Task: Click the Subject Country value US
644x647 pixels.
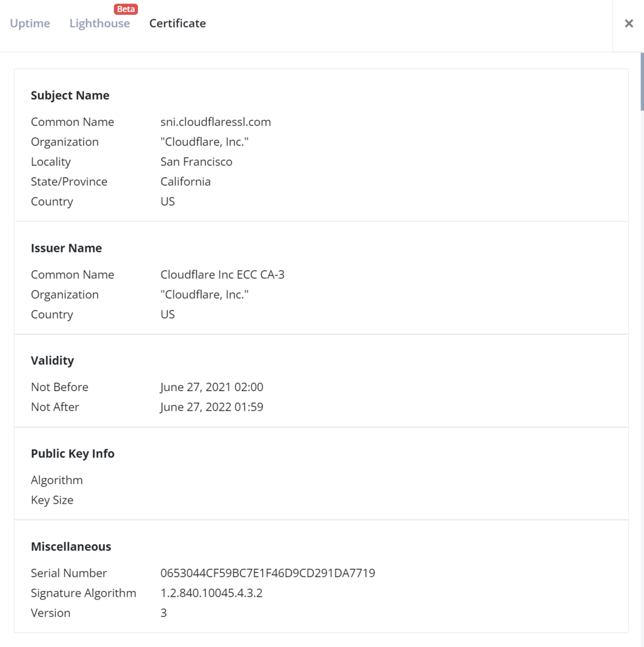Action: point(168,202)
